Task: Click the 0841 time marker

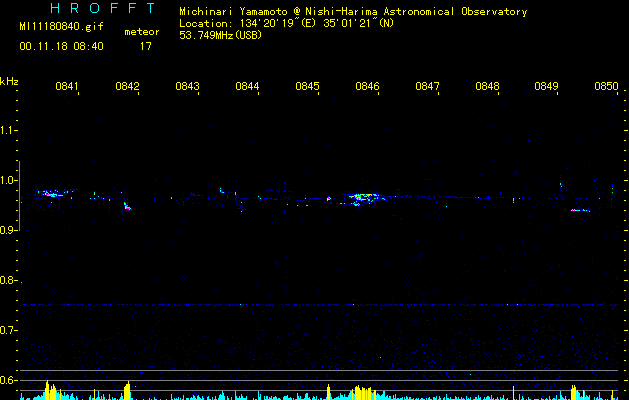Action: click(x=67, y=86)
